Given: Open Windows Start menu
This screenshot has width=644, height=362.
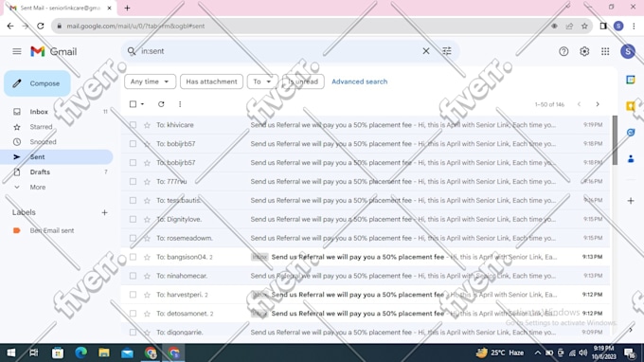Looking at the screenshot, I should click(x=11, y=353).
